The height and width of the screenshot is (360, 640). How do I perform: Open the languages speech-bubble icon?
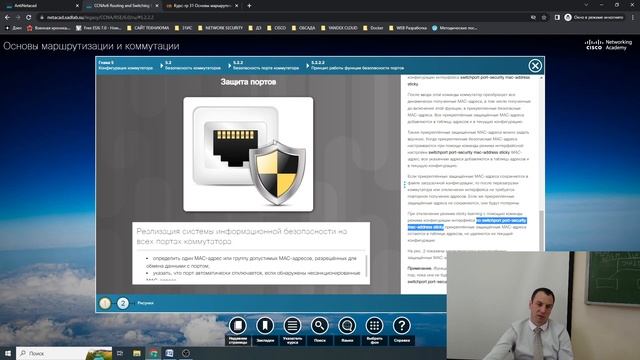click(347, 326)
